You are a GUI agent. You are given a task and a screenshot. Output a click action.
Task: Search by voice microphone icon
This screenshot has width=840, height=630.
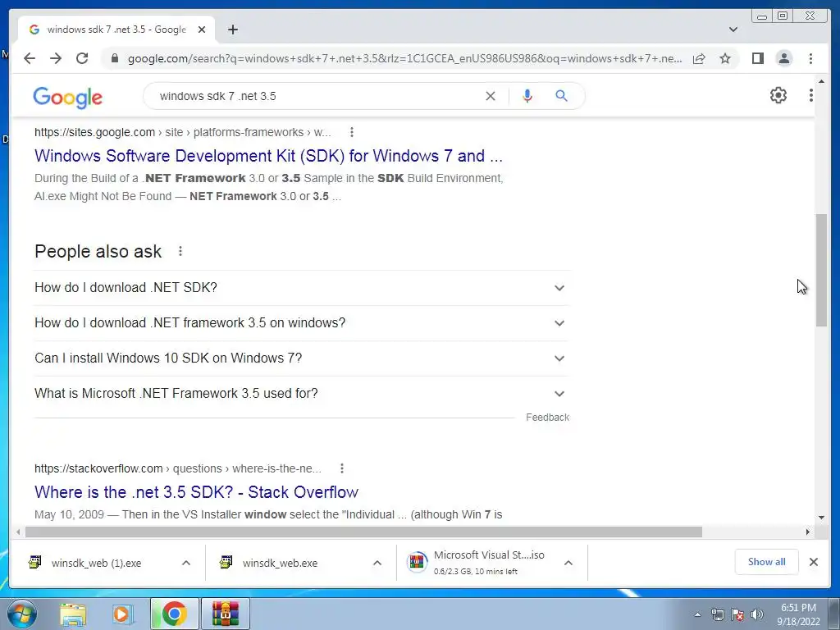point(527,96)
